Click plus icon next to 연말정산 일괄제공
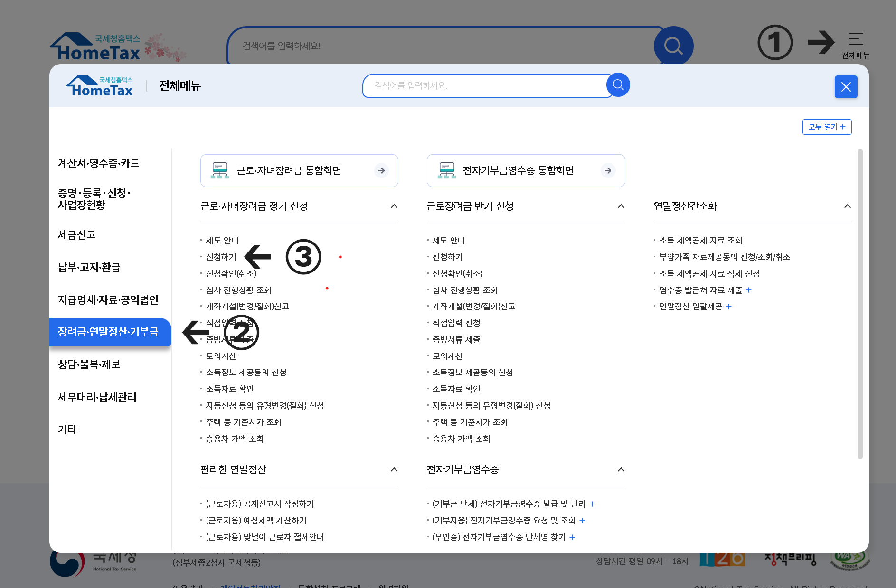Screen dimensions: 896x588 click(729, 307)
